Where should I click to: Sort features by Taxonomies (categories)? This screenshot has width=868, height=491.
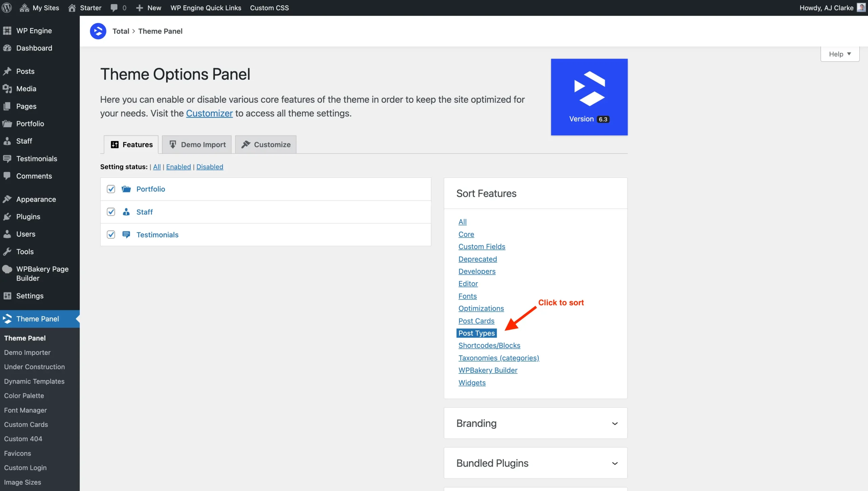click(x=499, y=358)
